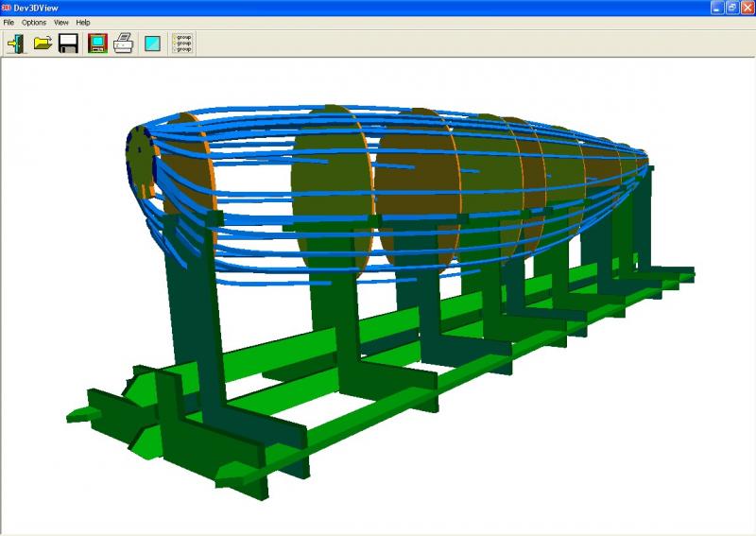Restore down the Dev3DView window
This screenshot has width=756, height=536.
(x=731, y=8)
